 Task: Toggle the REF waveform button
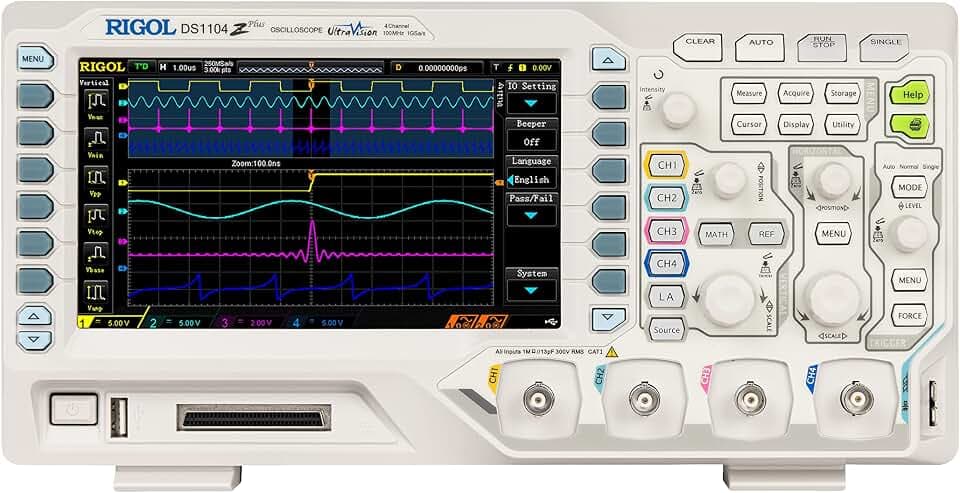pyautogui.click(x=767, y=234)
